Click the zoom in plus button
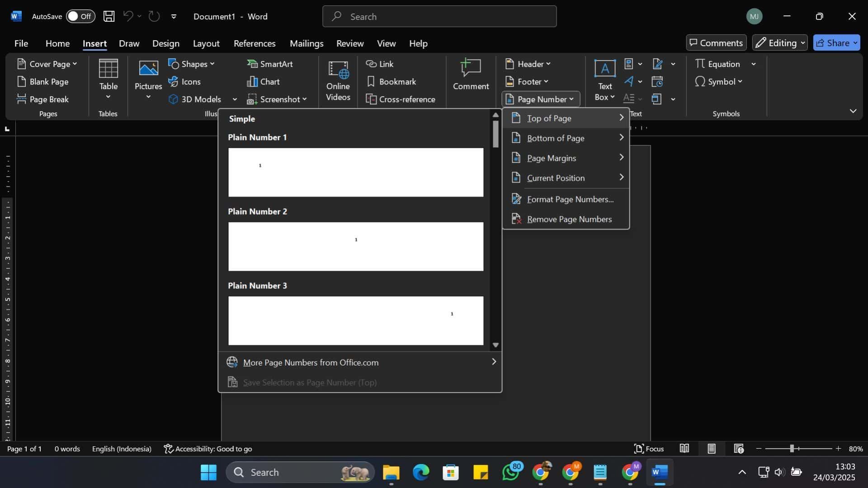The image size is (868, 488). tap(838, 449)
